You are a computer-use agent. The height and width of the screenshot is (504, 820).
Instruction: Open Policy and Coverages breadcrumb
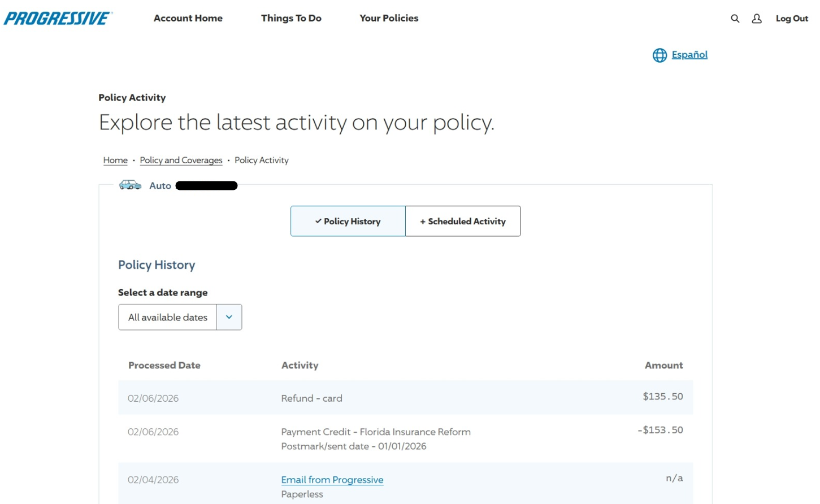pyautogui.click(x=181, y=160)
